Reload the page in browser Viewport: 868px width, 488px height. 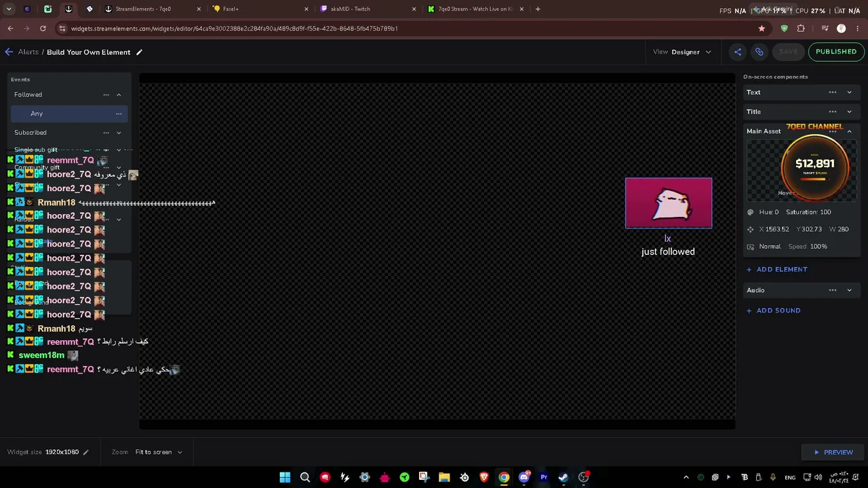point(43,28)
